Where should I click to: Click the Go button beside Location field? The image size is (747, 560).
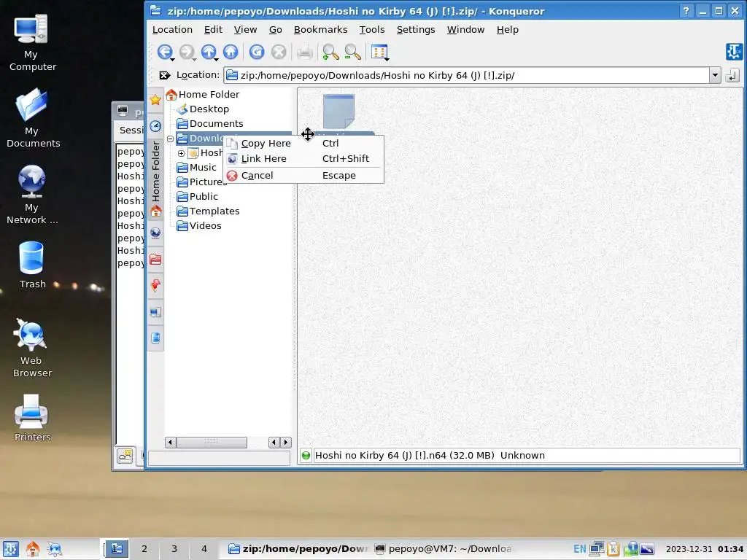click(732, 75)
